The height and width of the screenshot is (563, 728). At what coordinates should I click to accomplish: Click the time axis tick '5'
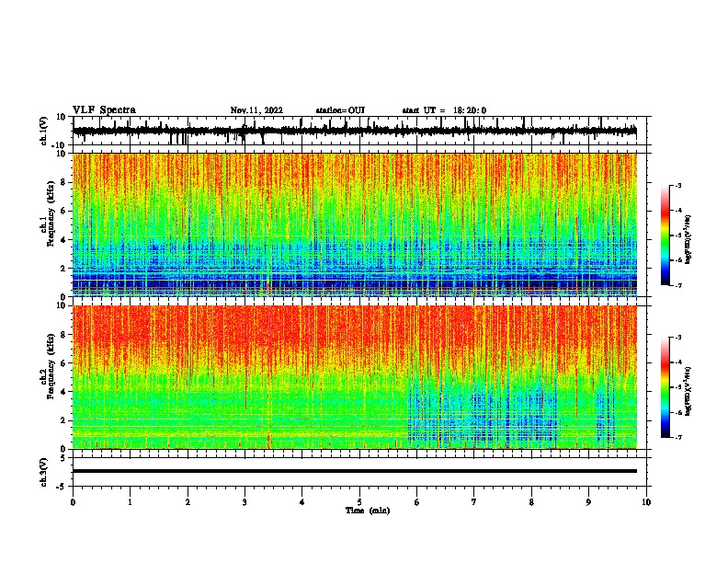click(x=359, y=502)
